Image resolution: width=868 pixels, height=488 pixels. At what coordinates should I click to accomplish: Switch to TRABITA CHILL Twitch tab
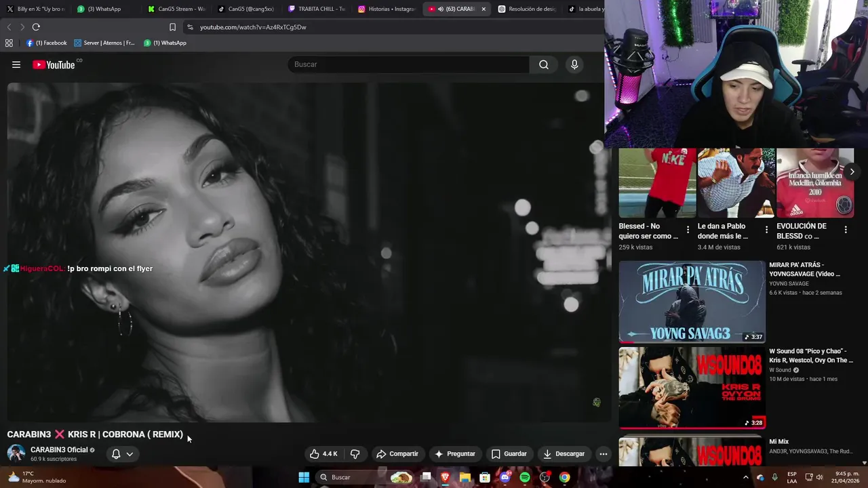(x=317, y=9)
